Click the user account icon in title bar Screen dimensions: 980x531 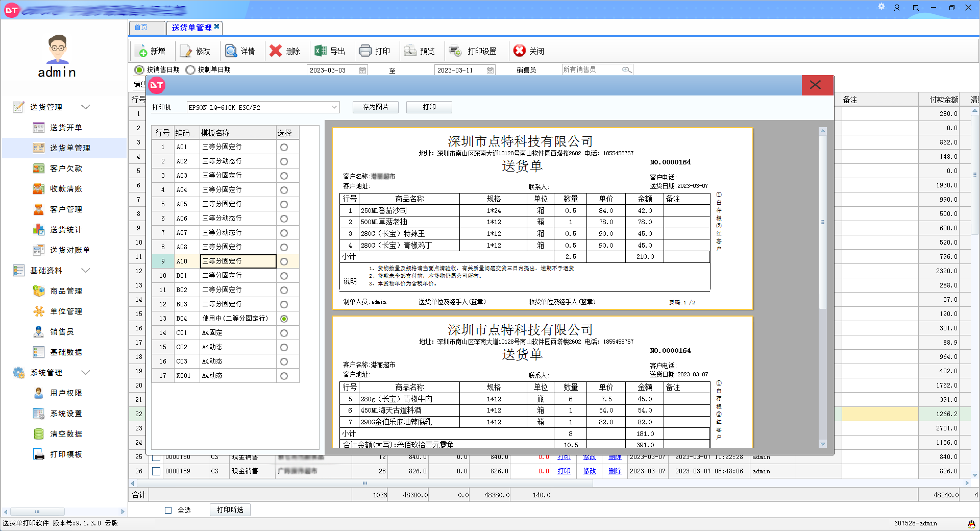(897, 8)
